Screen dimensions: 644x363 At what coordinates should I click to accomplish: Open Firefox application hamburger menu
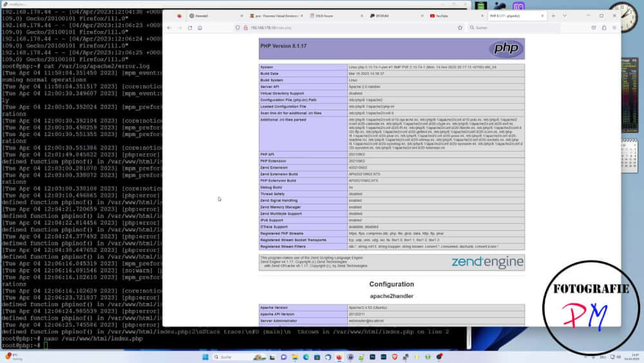coord(614,28)
